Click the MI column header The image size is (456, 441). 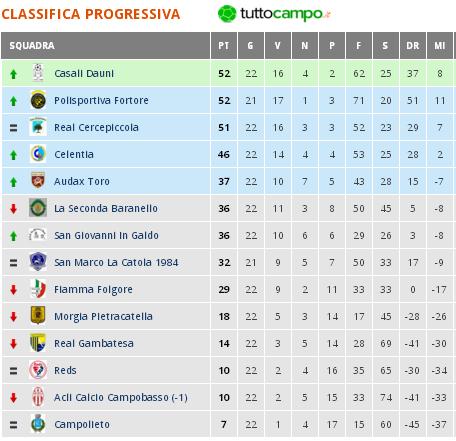440,46
